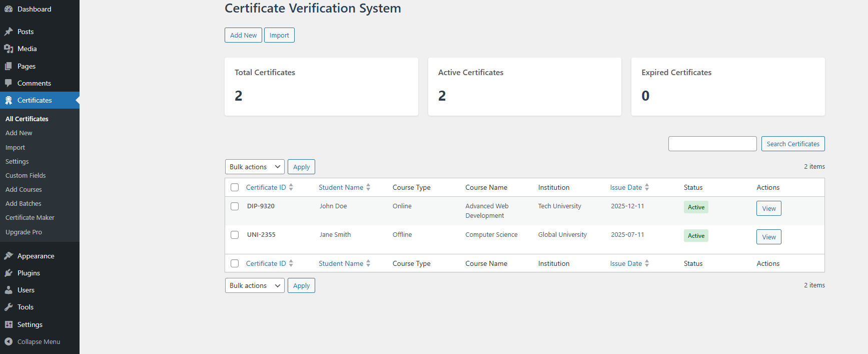Click the Media library icon
Viewport: 868px width, 354px height.
click(9, 49)
